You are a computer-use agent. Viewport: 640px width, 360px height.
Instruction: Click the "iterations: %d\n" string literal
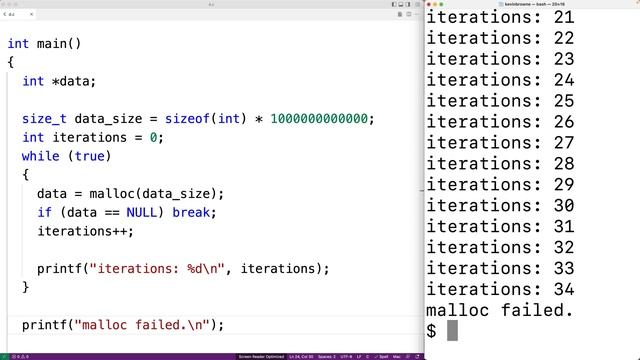tap(157, 269)
